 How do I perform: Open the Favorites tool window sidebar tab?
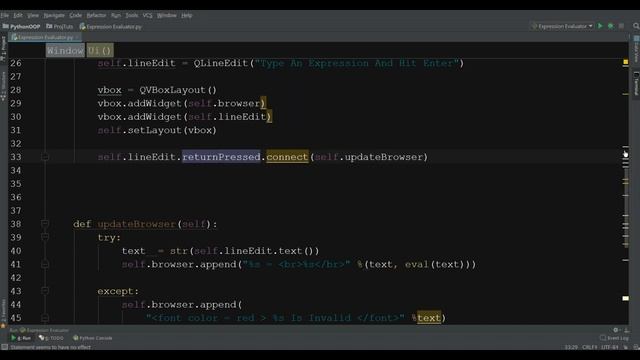point(4,313)
